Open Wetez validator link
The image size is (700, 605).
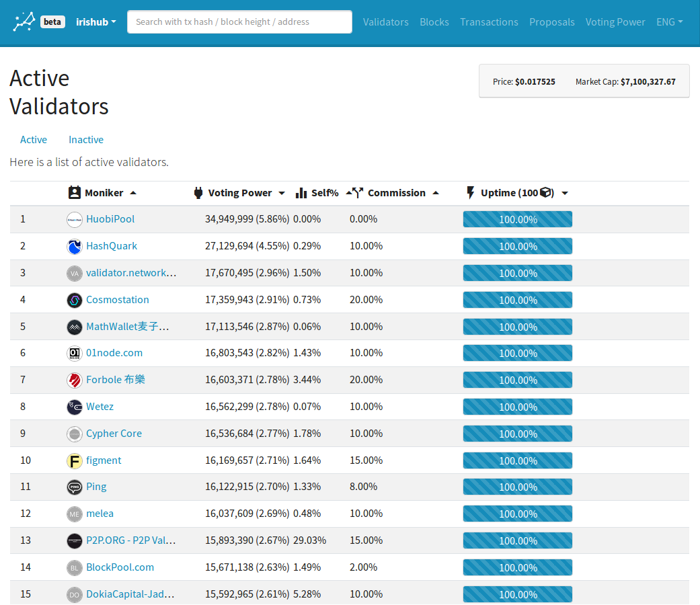click(x=100, y=407)
